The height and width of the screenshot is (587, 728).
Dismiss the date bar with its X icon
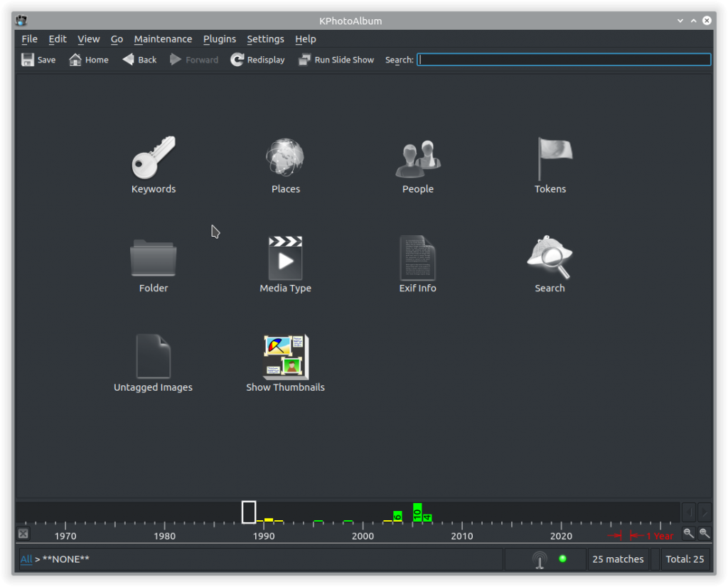23,533
